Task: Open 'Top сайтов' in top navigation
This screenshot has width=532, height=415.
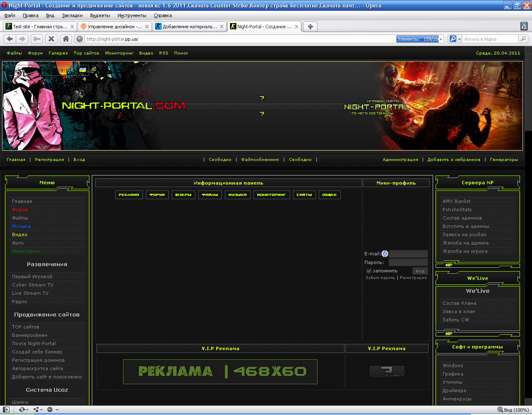Action: (86, 53)
